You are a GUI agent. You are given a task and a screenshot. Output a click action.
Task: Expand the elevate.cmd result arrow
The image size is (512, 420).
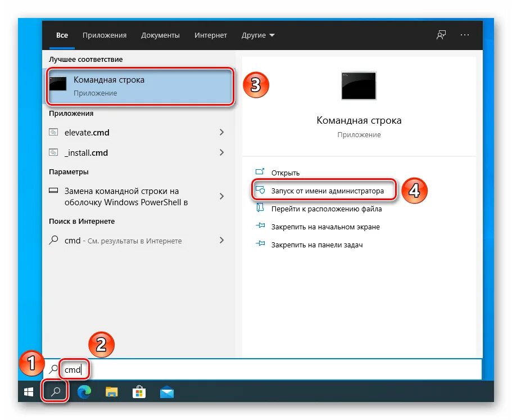[221, 132]
